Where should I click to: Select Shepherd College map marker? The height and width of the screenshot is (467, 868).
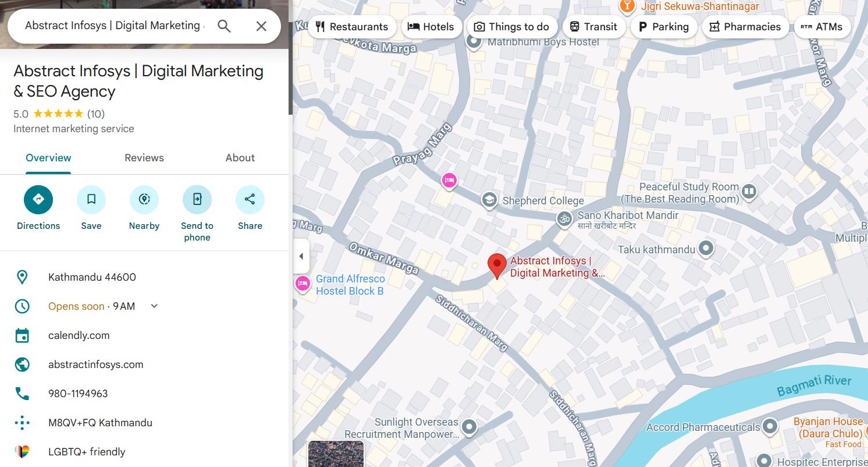point(489,200)
